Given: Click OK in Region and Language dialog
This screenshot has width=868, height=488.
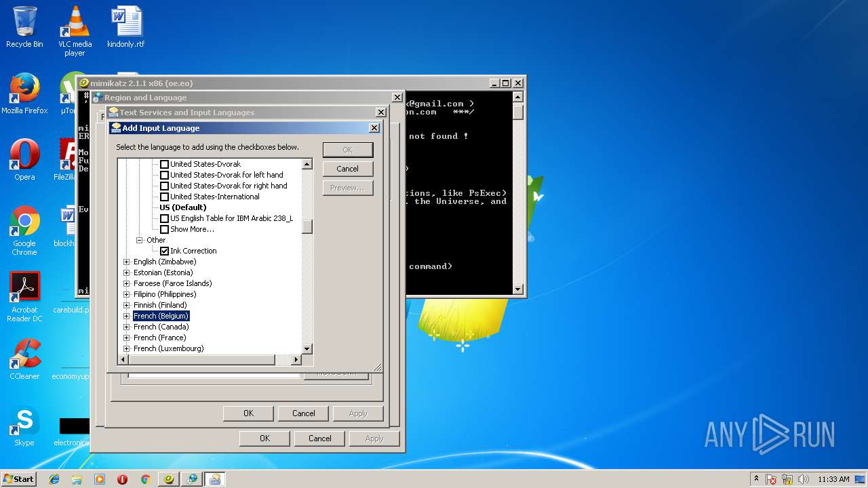Looking at the screenshot, I should [264, 439].
